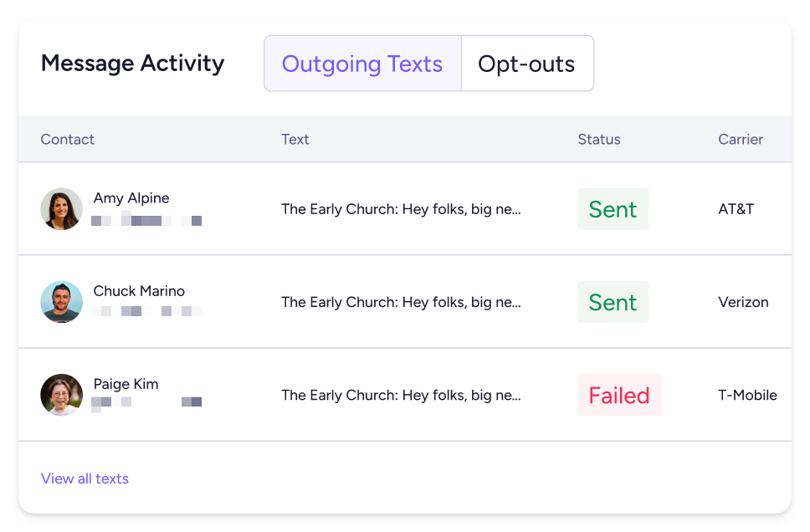Select the Outgoing Texts tab

pyautogui.click(x=362, y=63)
